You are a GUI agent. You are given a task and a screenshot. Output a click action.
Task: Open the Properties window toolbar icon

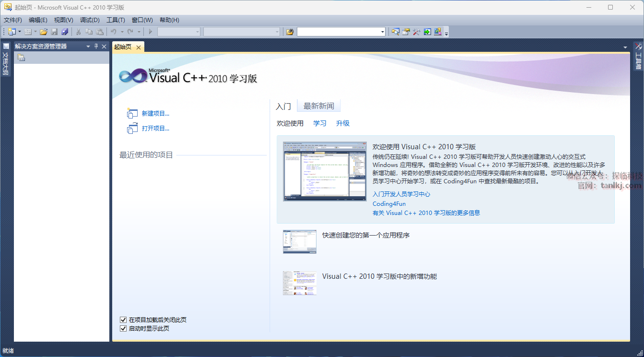tap(406, 32)
